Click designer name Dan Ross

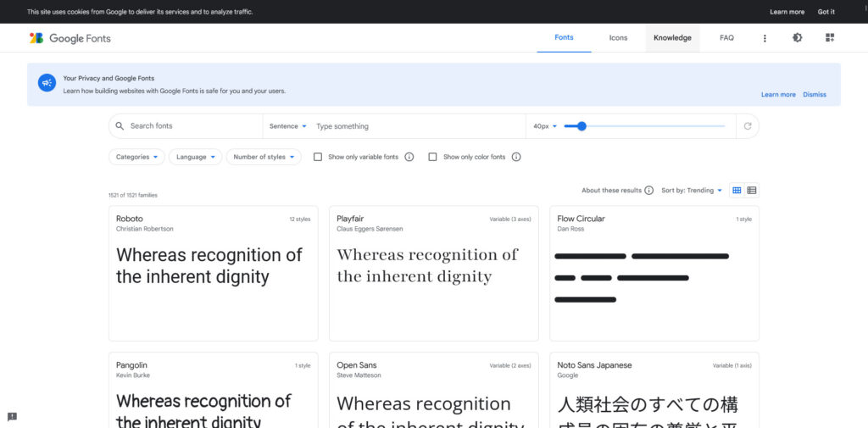click(570, 229)
